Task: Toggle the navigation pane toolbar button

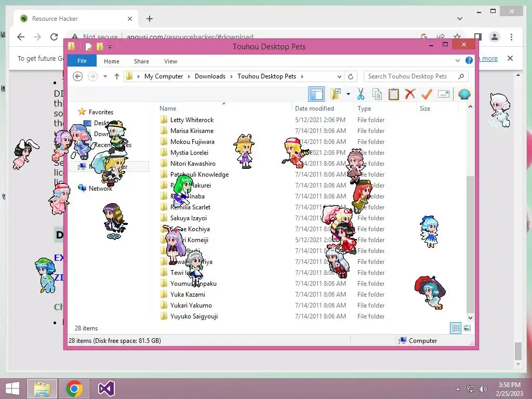Action: pos(316,95)
